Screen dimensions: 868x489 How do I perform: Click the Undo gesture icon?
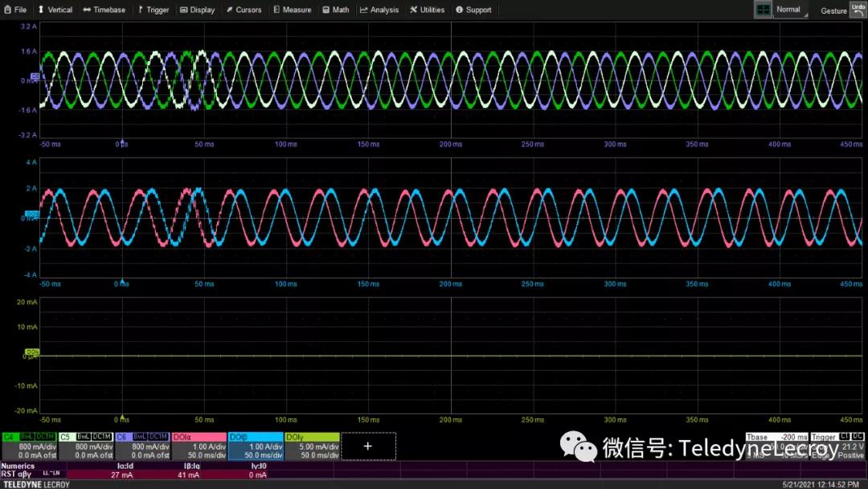858,10
